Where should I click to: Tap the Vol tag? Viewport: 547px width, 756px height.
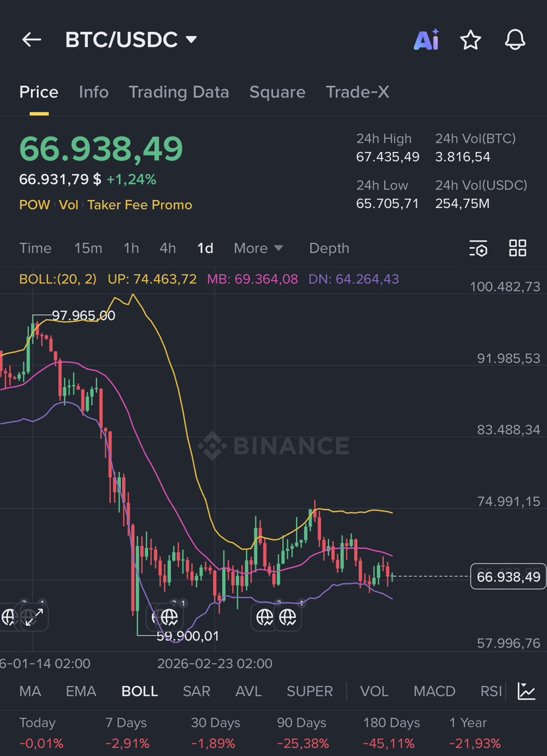pos(69,205)
